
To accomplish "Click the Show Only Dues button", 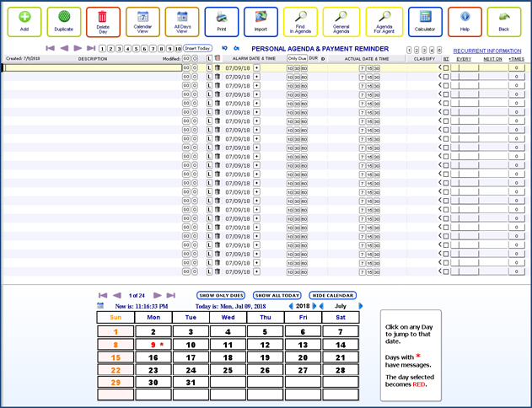I will pos(221,295).
